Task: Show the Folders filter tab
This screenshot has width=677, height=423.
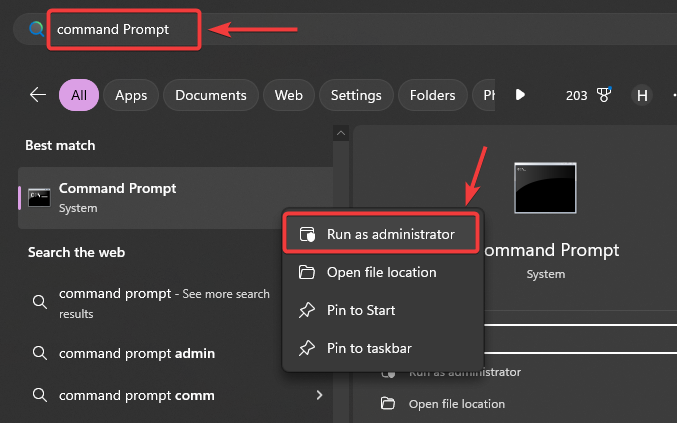Action: (434, 95)
